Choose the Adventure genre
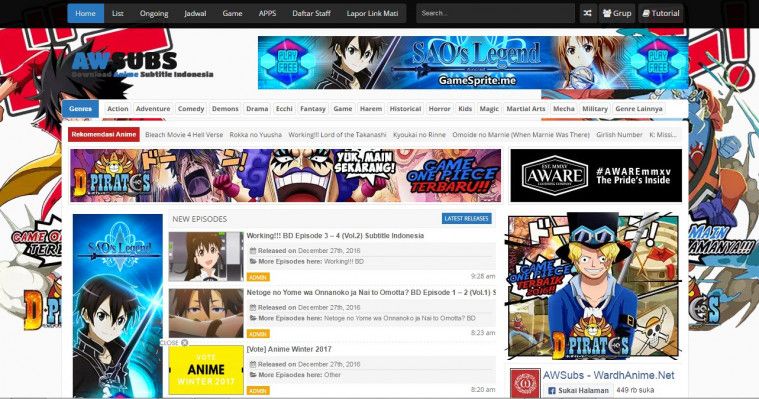 153,109
